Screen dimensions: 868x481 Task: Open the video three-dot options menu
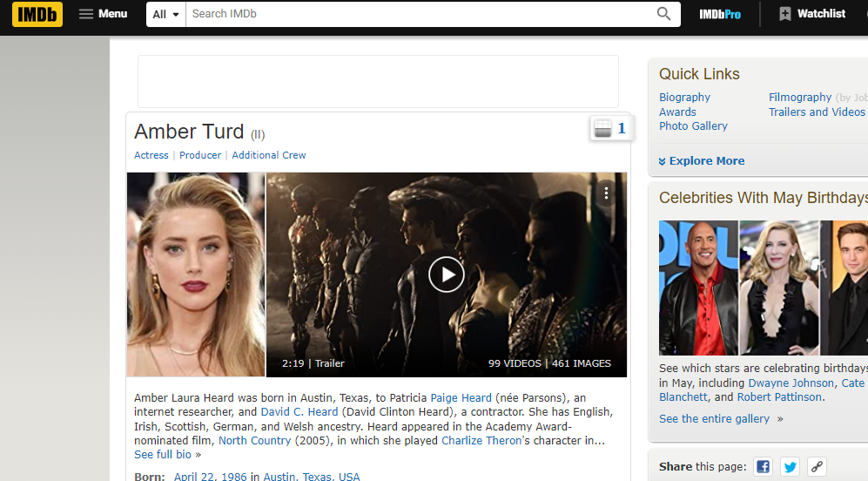coord(606,193)
